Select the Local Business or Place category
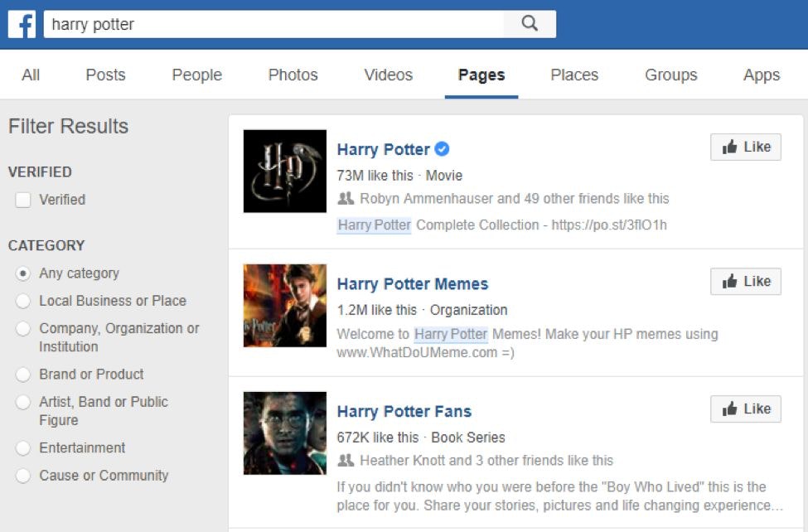This screenshot has height=532, width=808. click(x=23, y=301)
